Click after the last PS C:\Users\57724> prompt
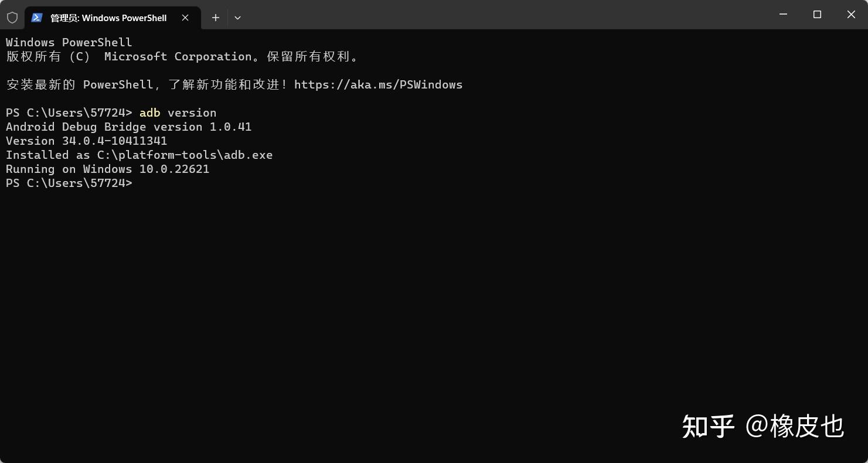Screen dimensions: 868x463 click(x=141, y=183)
